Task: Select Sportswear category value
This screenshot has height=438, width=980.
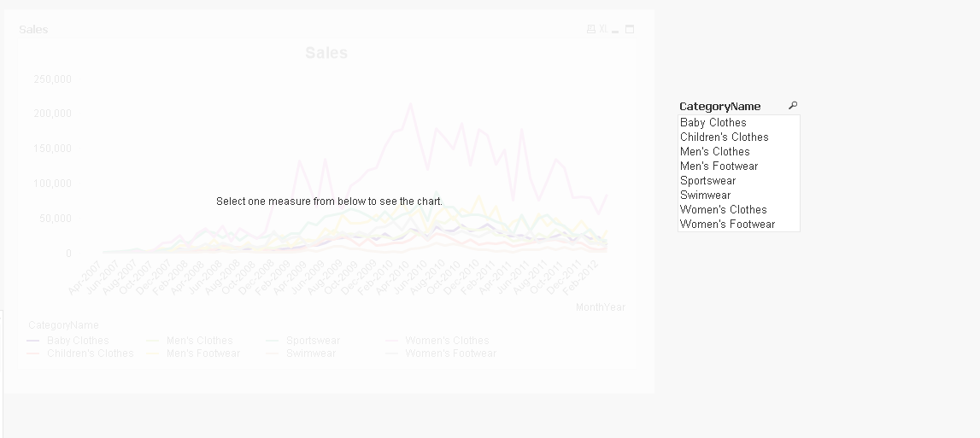Action: pos(708,180)
